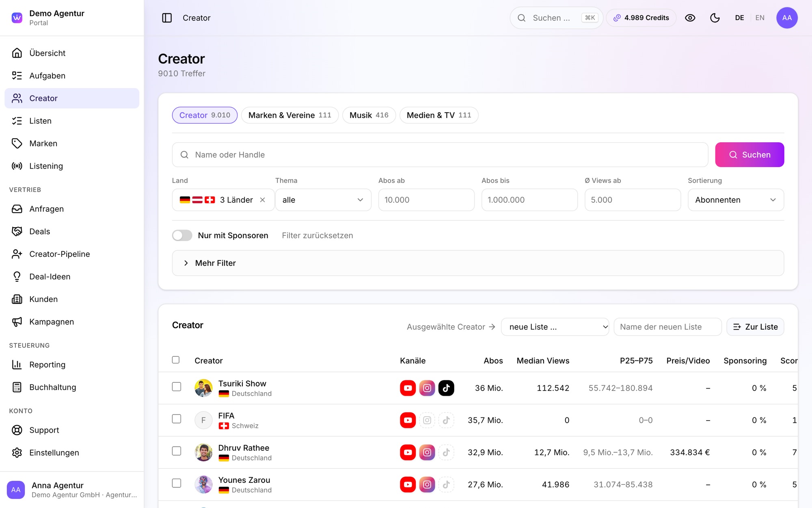
Task: Enable the Nur mit Sponsoren switch
Action: (182, 235)
